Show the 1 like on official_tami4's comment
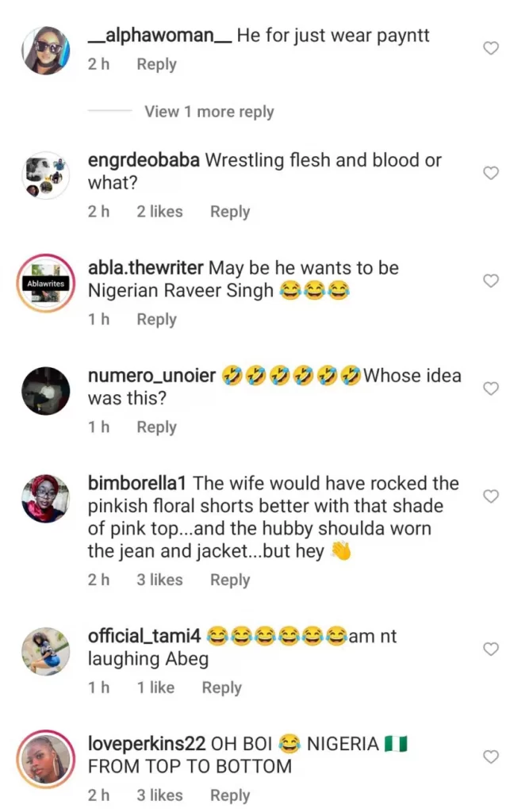This screenshot has height=812, width=529. (x=155, y=688)
